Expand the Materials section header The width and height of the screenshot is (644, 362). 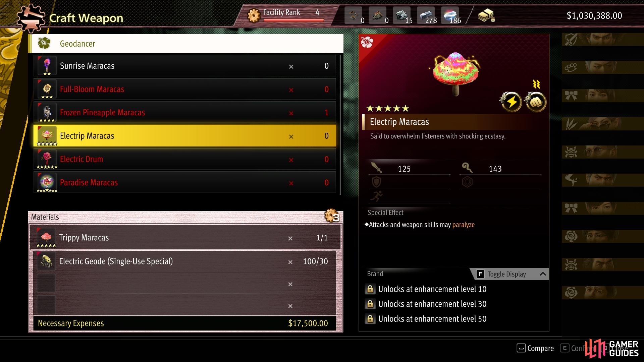[185, 217]
